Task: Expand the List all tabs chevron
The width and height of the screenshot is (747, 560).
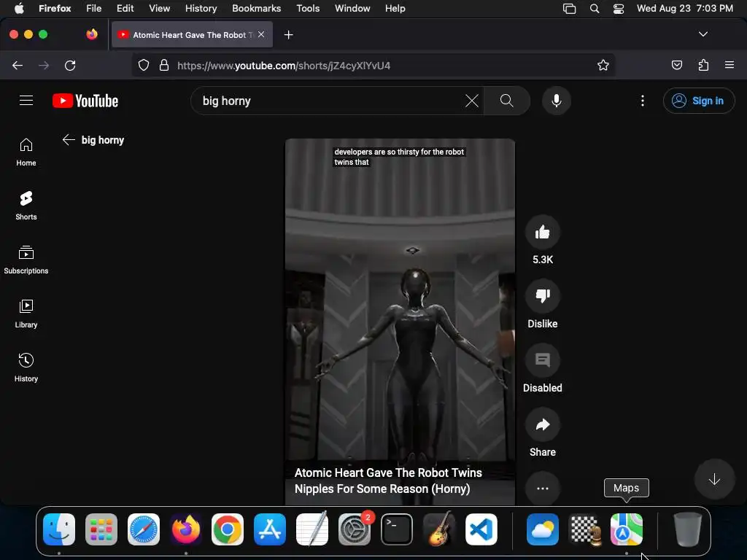Action: (703, 34)
